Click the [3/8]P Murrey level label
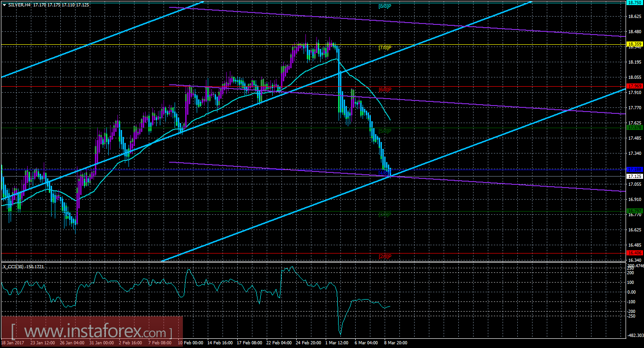The height and width of the screenshot is (348, 644). 385,214
